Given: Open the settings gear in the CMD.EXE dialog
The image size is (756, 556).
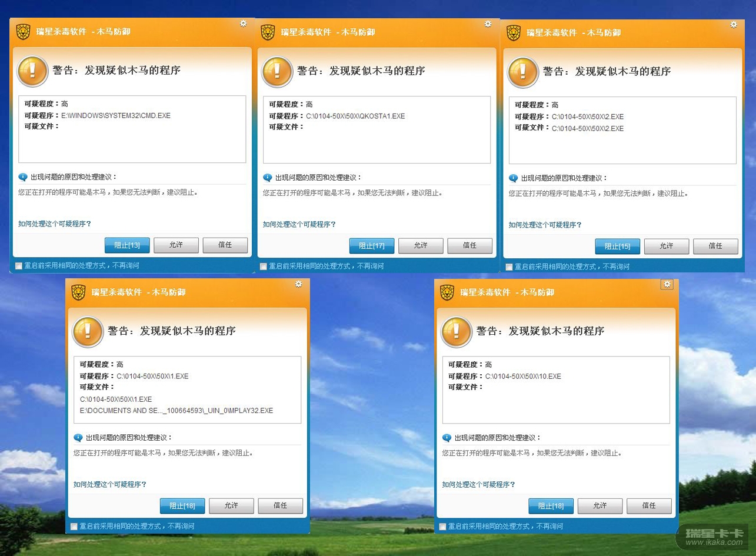Looking at the screenshot, I should point(244,24).
